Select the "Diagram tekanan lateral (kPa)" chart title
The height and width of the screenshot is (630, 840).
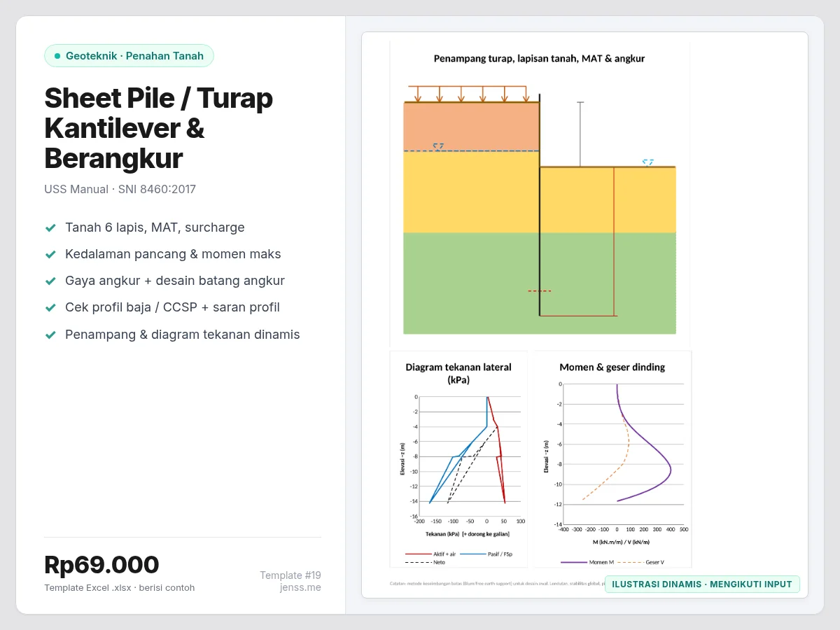pyautogui.click(x=458, y=373)
